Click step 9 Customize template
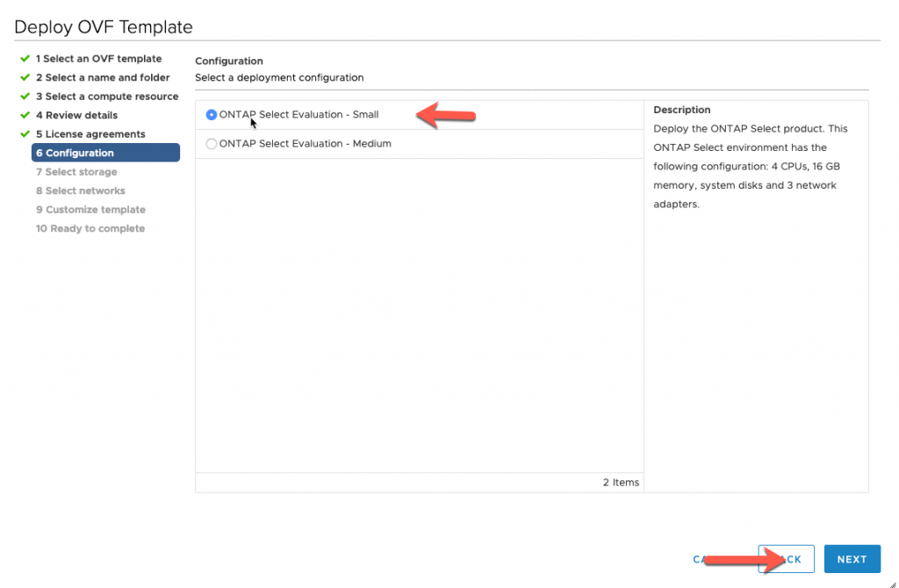Viewport: 899px width, 588px height. (90, 210)
